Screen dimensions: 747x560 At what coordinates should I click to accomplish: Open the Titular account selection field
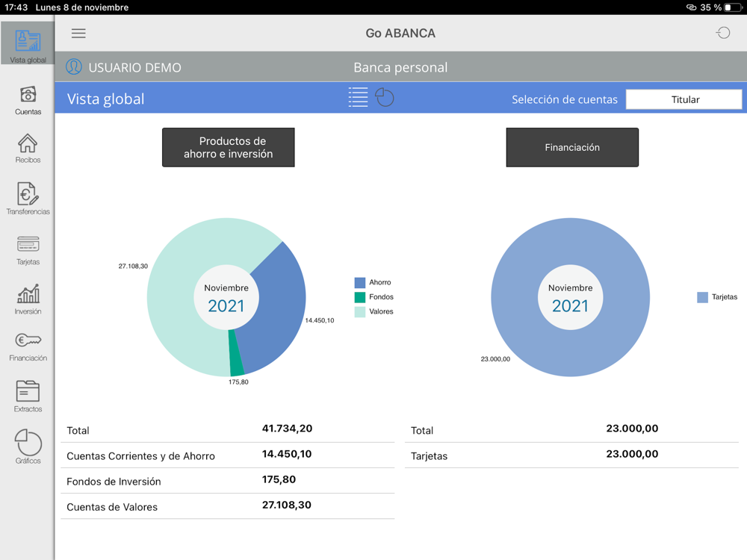click(684, 99)
